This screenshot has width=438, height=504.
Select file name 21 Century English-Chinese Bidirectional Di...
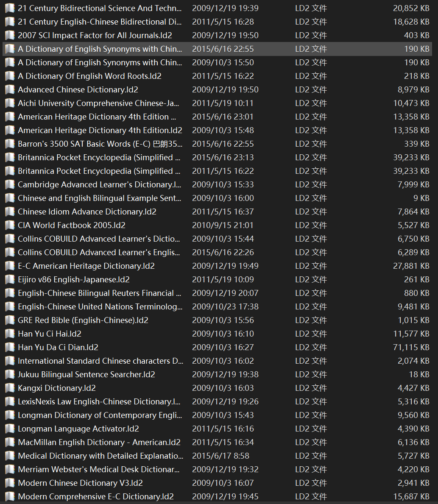(x=100, y=22)
